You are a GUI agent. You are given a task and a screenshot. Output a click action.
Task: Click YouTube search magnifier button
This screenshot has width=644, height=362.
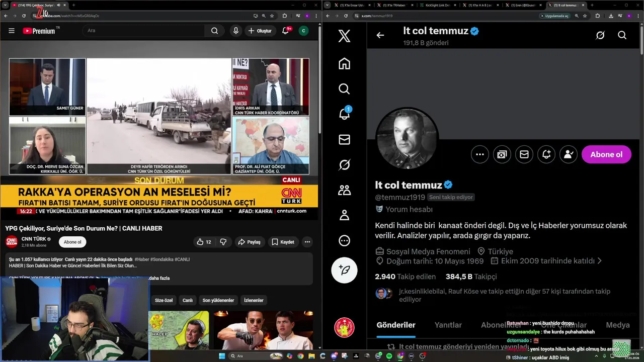tap(214, 31)
